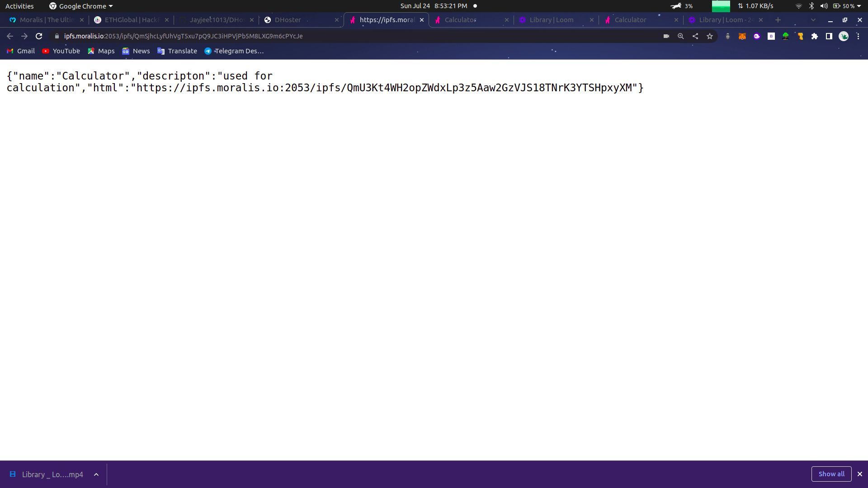Show all downloads
This screenshot has width=868, height=488.
click(x=831, y=474)
